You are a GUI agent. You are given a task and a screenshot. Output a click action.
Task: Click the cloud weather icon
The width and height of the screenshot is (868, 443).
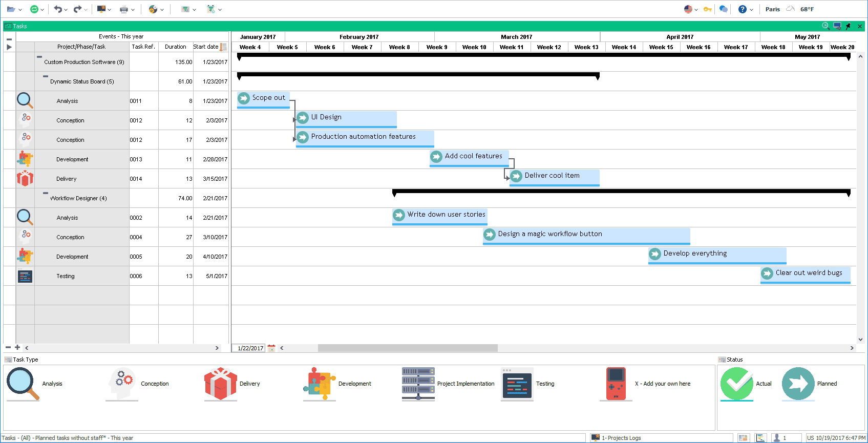coord(791,9)
